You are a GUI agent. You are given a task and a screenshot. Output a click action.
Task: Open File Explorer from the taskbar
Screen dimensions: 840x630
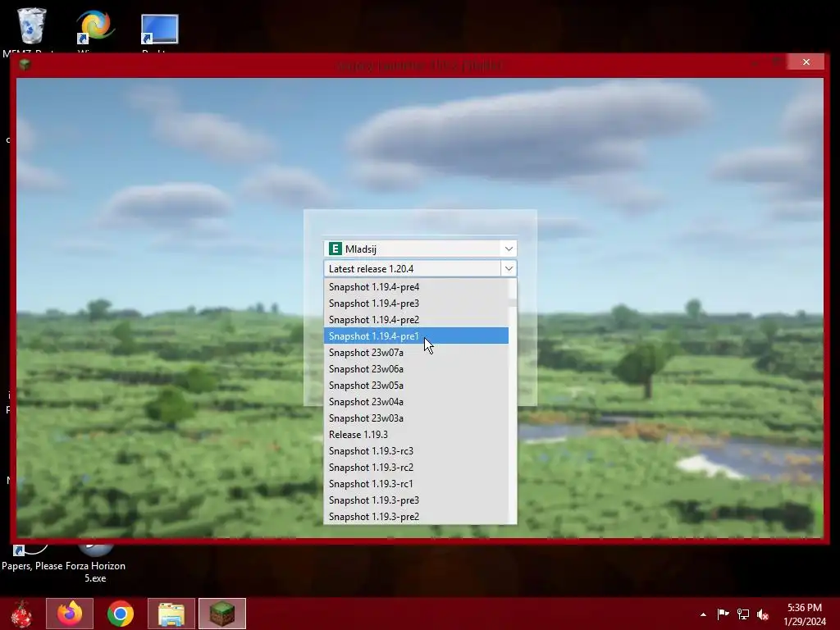171,614
